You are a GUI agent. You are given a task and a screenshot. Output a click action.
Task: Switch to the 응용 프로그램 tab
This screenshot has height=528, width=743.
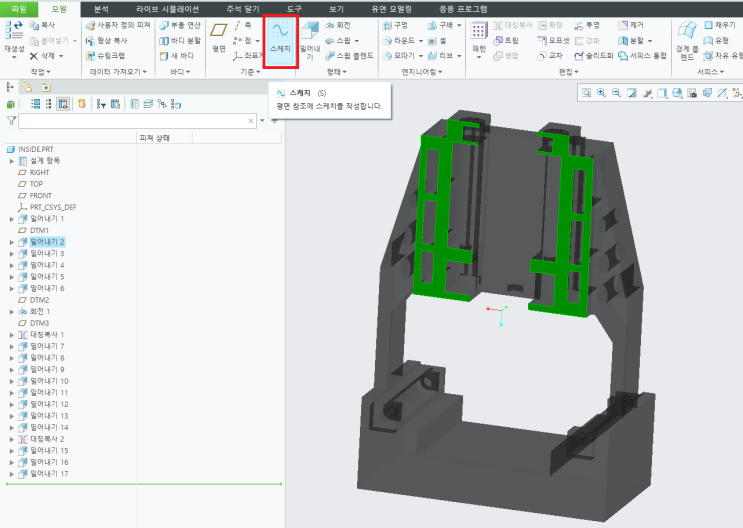(463, 9)
